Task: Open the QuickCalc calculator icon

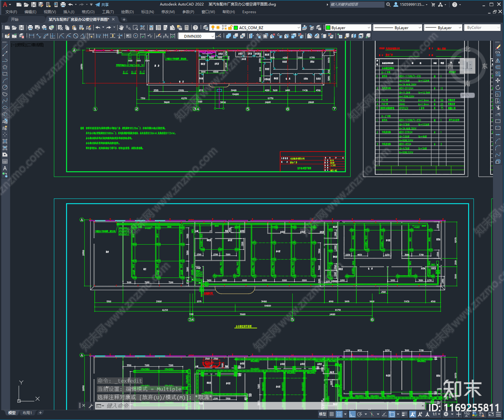Action: (x=186, y=28)
